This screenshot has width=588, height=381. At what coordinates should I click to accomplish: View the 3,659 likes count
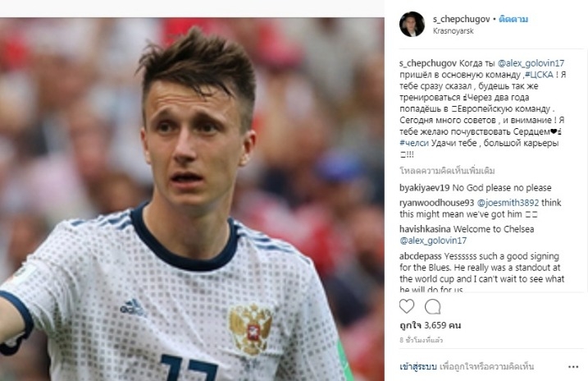tap(430, 325)
